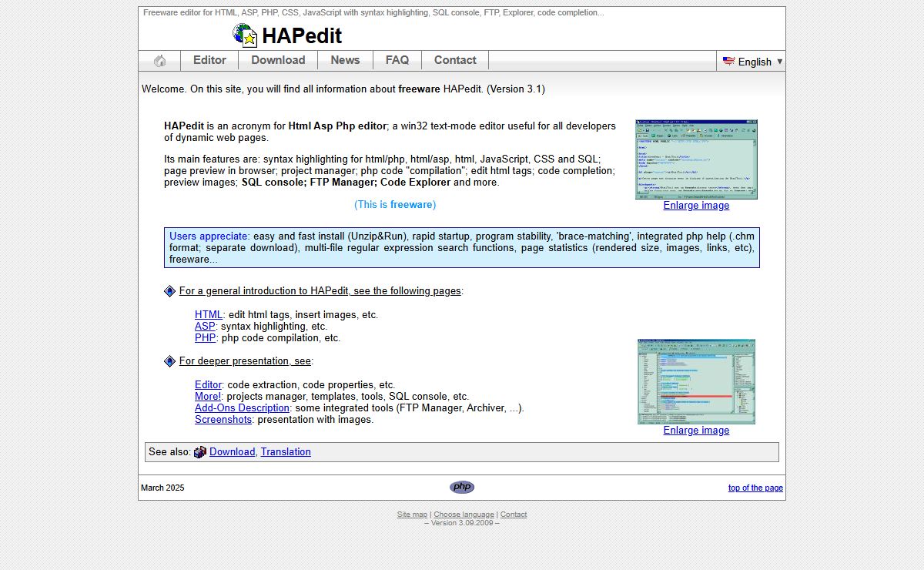
Task: Click 'top of the page' link
Action: click(755, 488)
